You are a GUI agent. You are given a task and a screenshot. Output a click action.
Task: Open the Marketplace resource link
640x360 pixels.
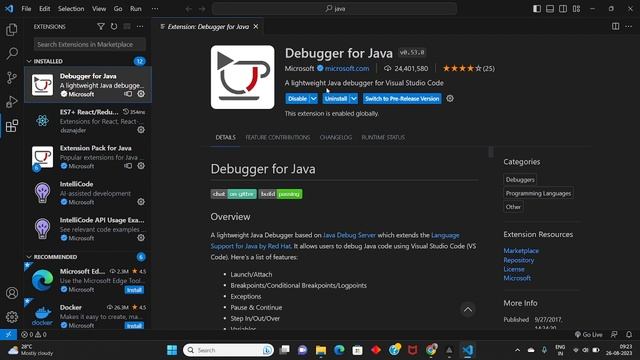(521, 251)
